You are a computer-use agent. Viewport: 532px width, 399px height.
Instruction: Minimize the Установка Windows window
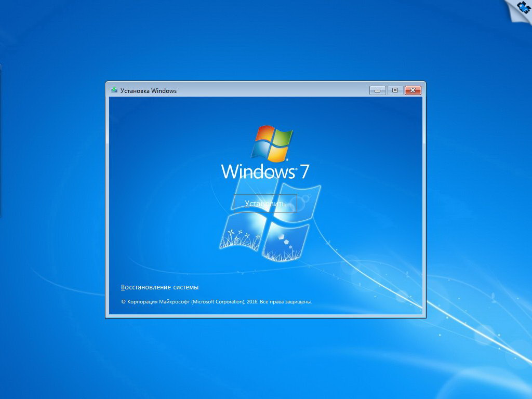coord(378,90)
